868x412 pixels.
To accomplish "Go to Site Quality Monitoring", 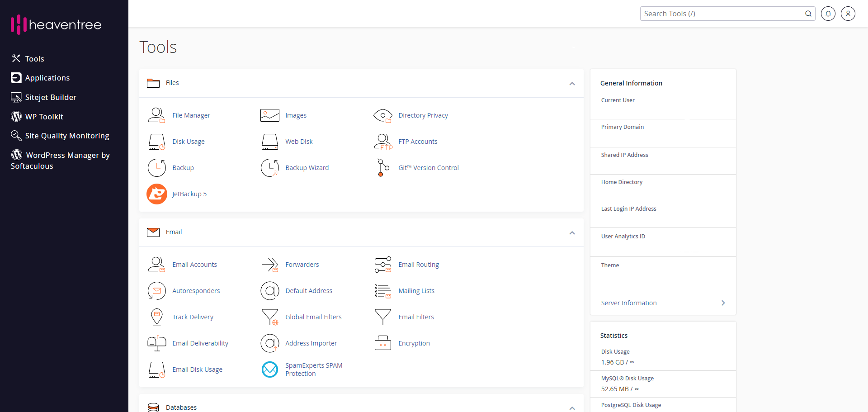I will click(67, 136).
